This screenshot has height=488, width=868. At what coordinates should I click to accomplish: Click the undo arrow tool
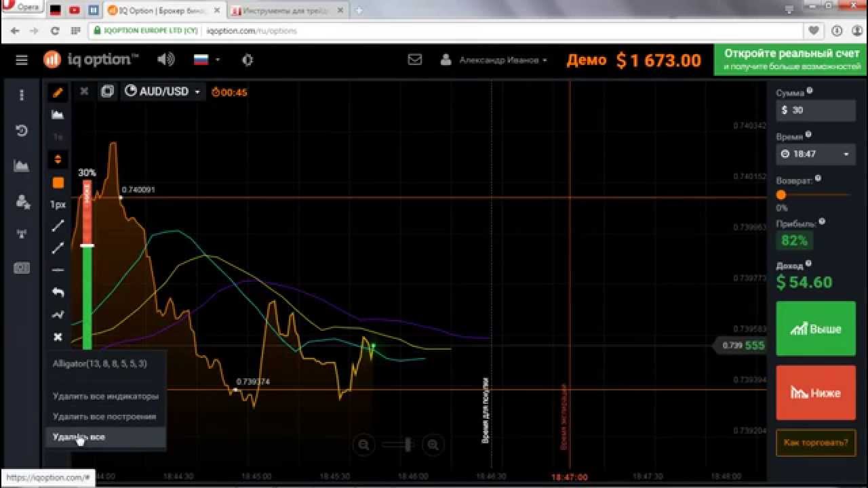(x=58, y=292)
